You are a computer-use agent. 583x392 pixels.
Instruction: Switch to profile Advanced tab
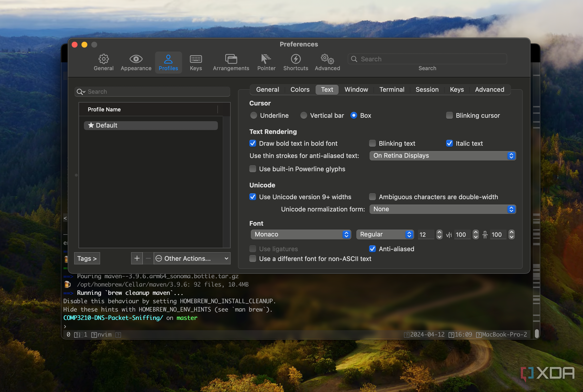(490, 90)
